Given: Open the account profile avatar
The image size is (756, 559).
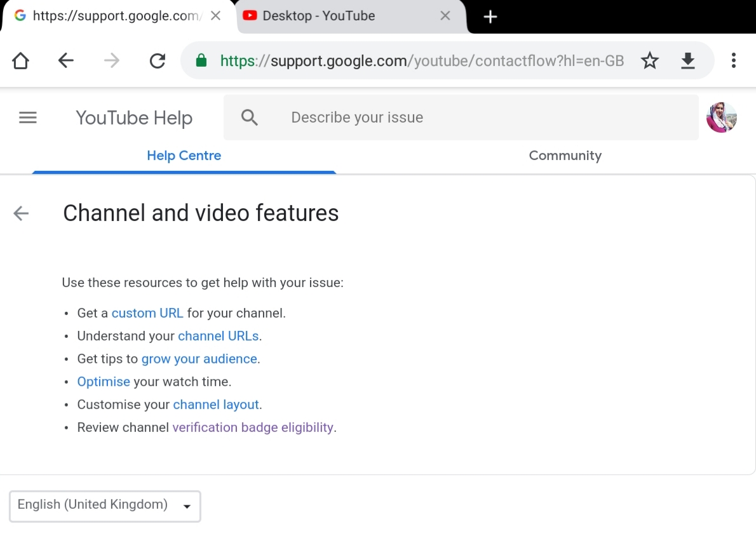Looking at the screenshot, I should click(721, 118).
